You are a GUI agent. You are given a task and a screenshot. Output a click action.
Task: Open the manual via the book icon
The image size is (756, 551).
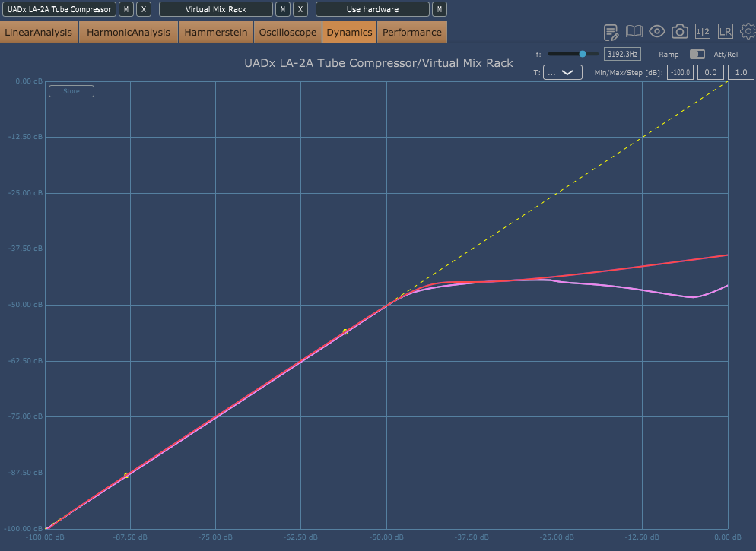[x=634, y=32]
